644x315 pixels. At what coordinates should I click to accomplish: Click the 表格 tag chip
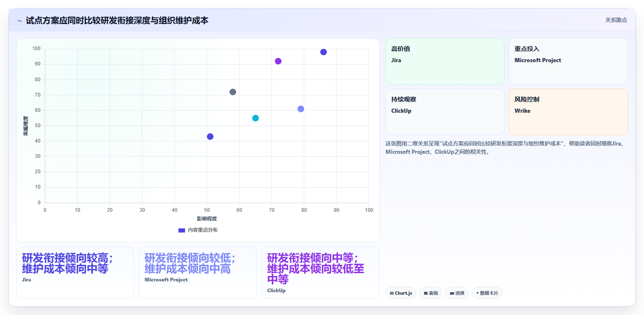(x=431, y=293)
